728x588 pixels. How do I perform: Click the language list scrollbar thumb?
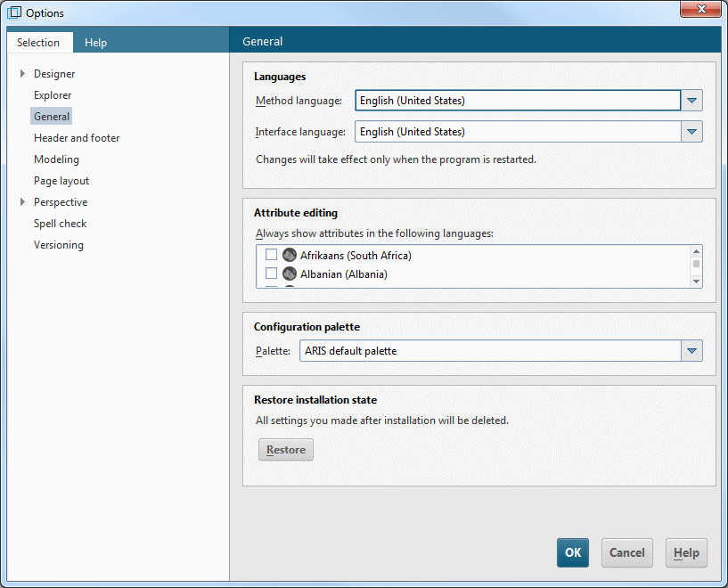click(x=696, y=264)
